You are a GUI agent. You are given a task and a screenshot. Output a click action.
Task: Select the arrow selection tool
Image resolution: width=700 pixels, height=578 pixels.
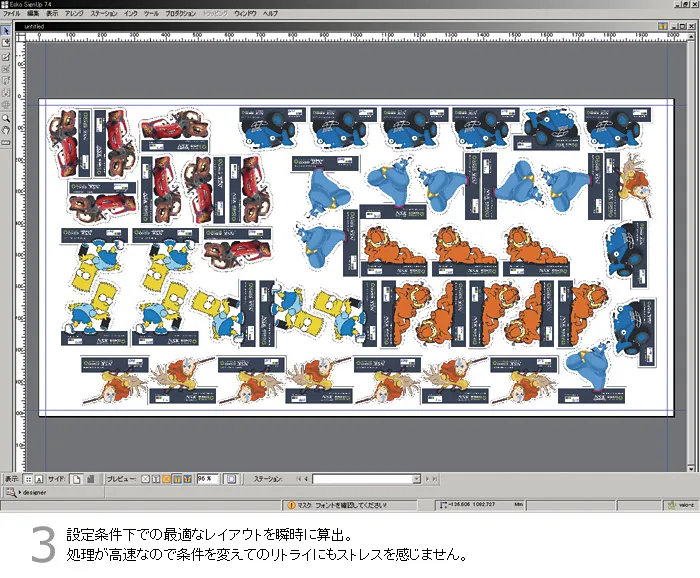click(6, 31)
